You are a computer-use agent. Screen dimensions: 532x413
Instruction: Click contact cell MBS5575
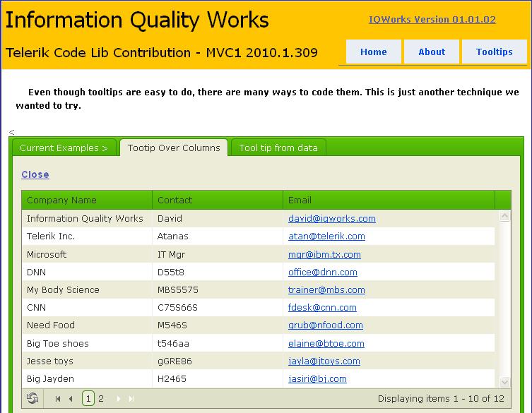218,289
